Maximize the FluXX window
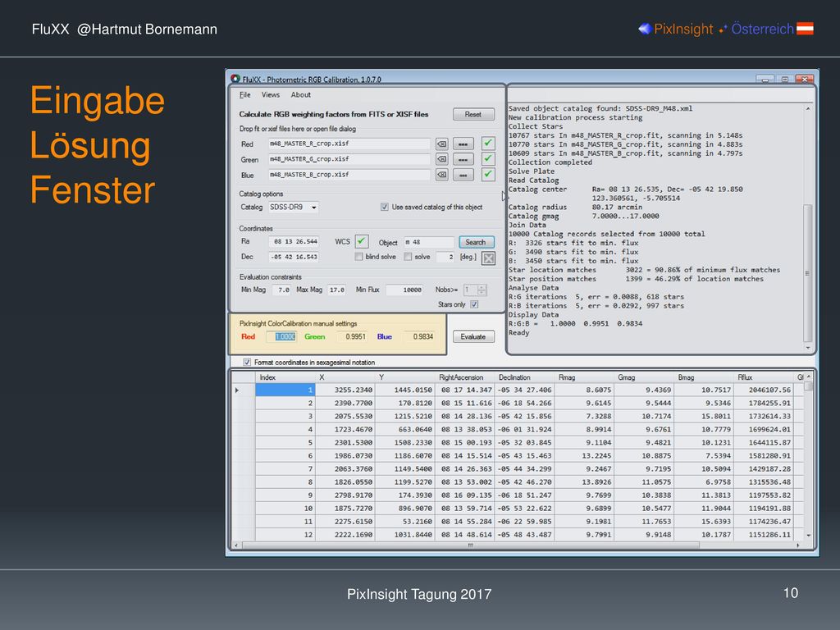 pyautogui.click(x=785, y=79)
